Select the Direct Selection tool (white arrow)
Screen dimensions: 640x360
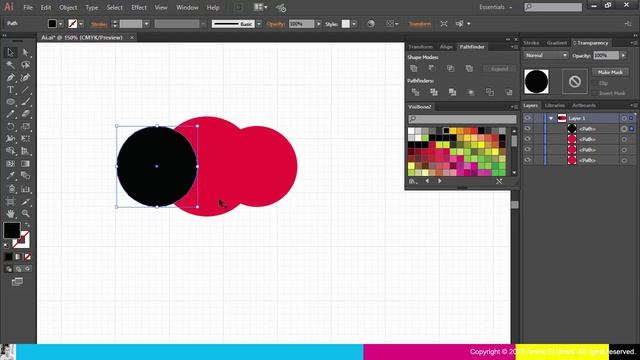pyautogui.click(x=25, y=53)
